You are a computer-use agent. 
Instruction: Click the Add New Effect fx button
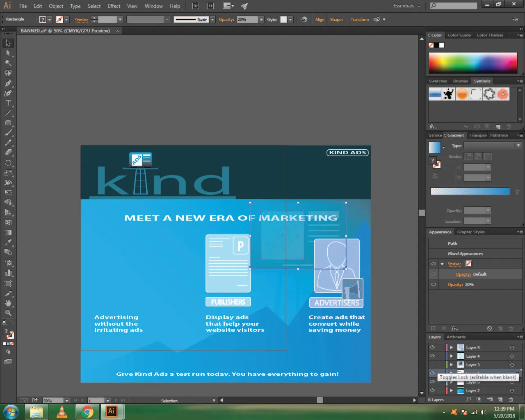(x=454, y=329)
